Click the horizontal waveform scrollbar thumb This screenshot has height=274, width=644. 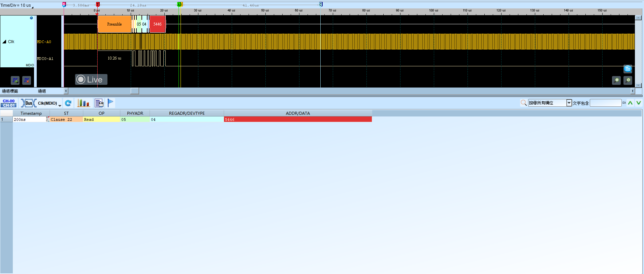pyautogui.click(x=135, y=91)
